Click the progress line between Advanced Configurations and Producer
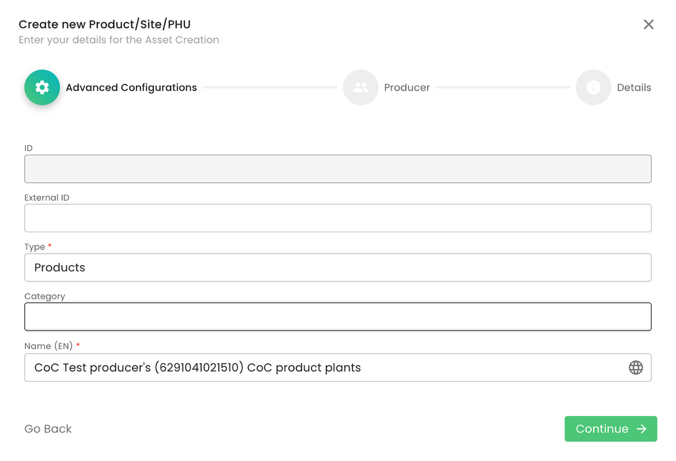 (270, 88)
